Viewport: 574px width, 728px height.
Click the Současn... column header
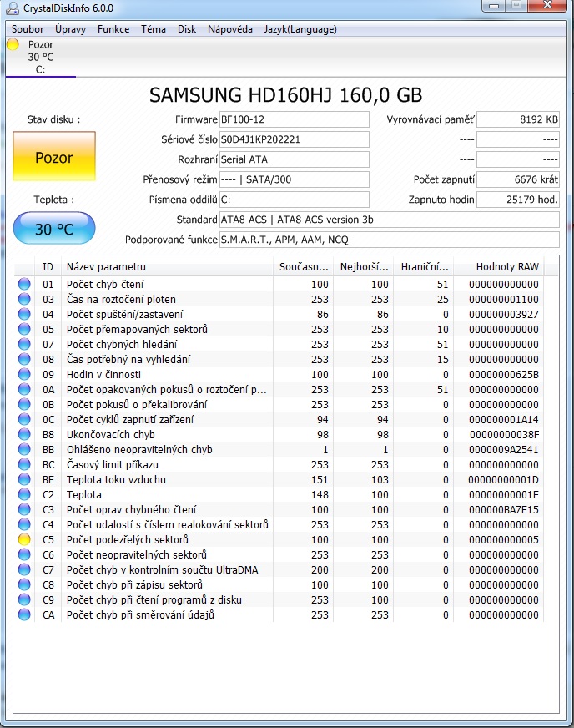coord(303,267)
